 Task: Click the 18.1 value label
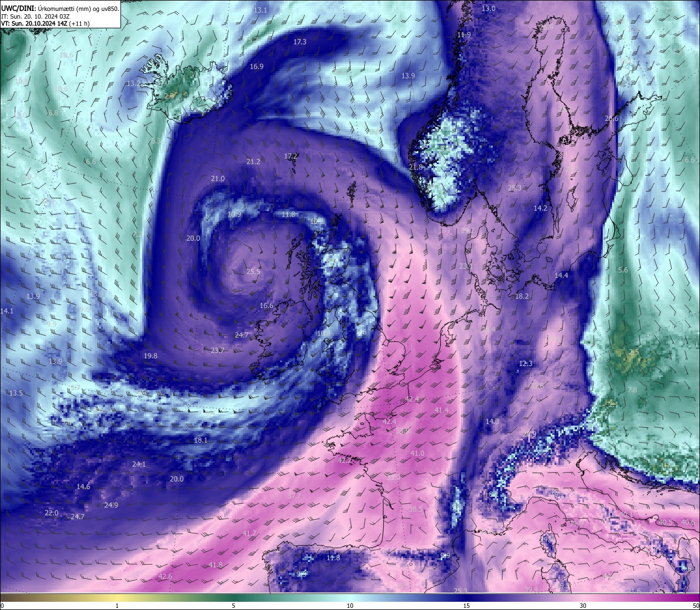(x=201, y=440)
